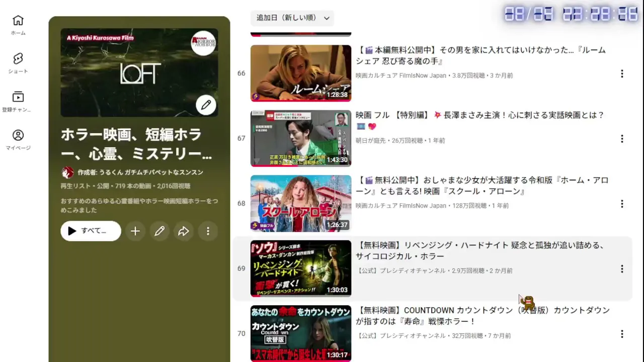644x362 pixels.
Task: Open the three-dot menu for ルームシェア video
Action: pos(622,74)
